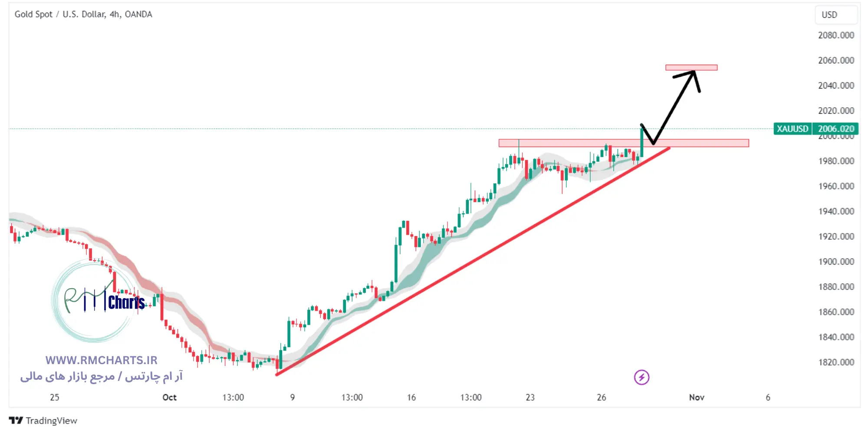Open the OANDA exchange selector
868x434 pixels.
138,14
